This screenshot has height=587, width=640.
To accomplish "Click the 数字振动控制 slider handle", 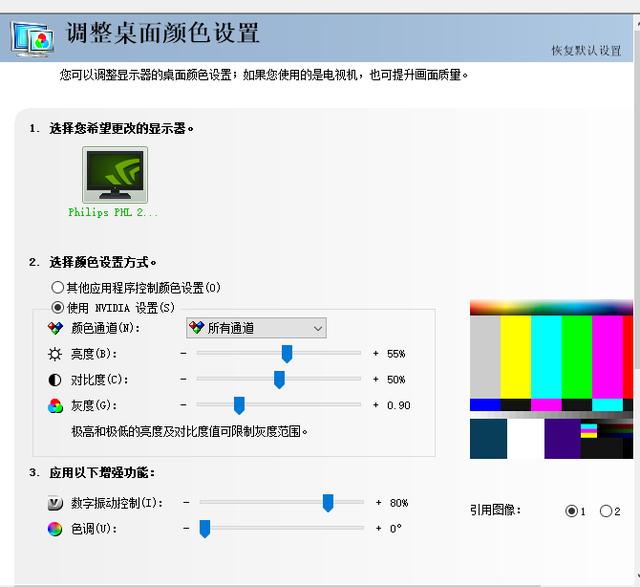I will [x=328, y=503].
